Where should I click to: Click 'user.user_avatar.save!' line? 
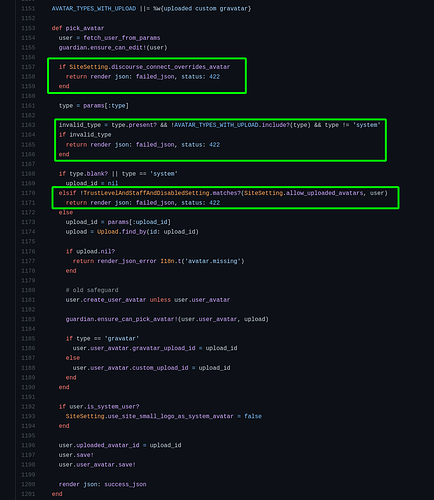97,465
